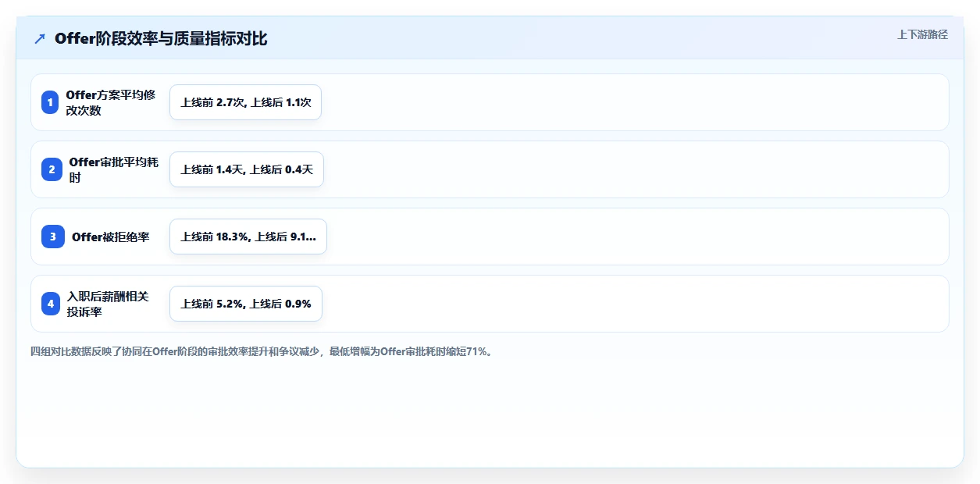Click the 上线前 1.4天, 上线后 0.4天 chip

[247, 169]
